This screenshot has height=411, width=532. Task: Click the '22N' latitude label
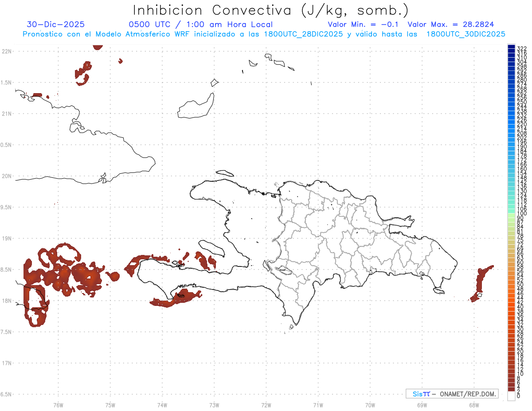6,51
